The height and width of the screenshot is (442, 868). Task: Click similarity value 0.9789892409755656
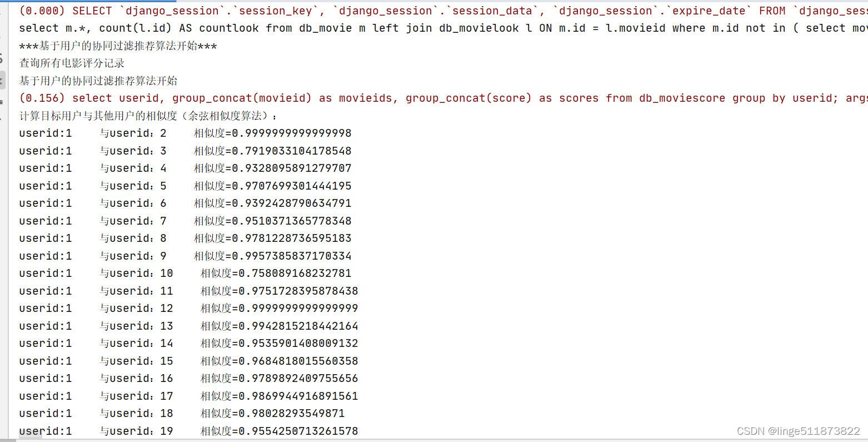298,379
